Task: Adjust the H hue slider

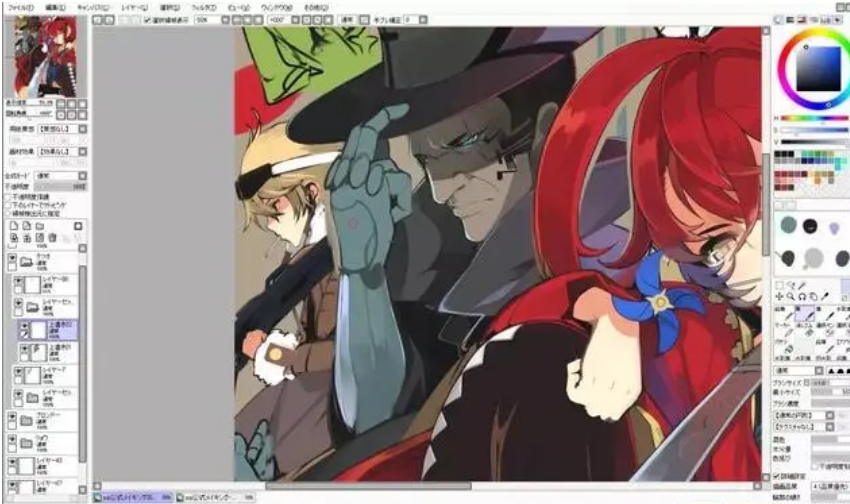Action: pos(815,118)
